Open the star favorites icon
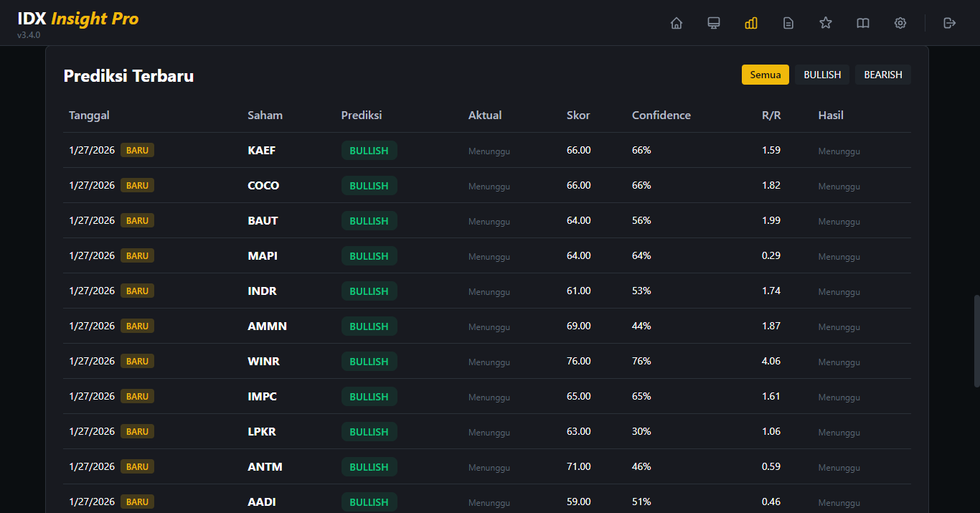This screenshot has height=513, width=980. 826,23
